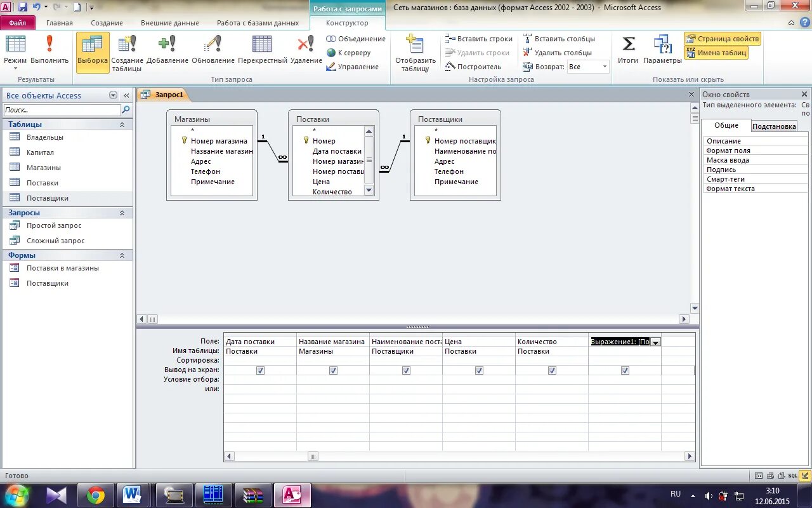This screenshot has height=508, width=812.
Task: Select the Магазины table in navigation
Action: [x=67, y=168]
